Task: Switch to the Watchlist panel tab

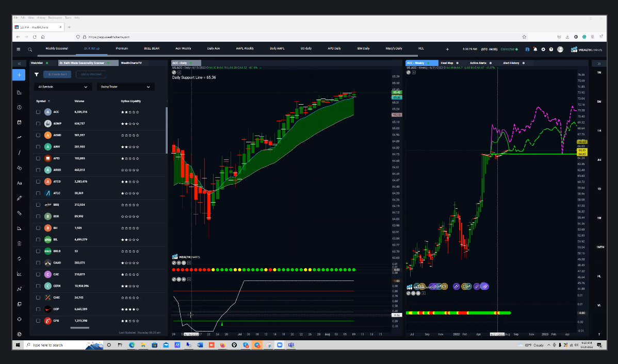Action: coord(37,63)
